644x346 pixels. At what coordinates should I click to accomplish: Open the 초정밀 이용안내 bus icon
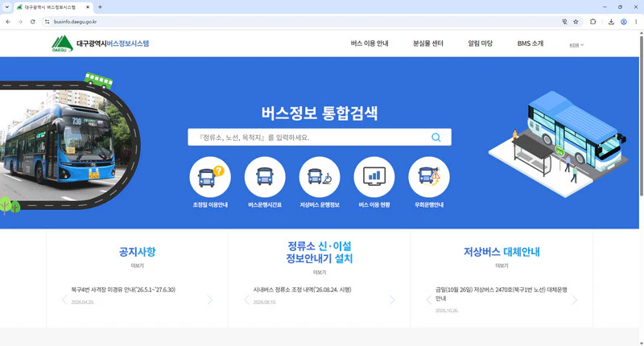click(x=210, y=177)
